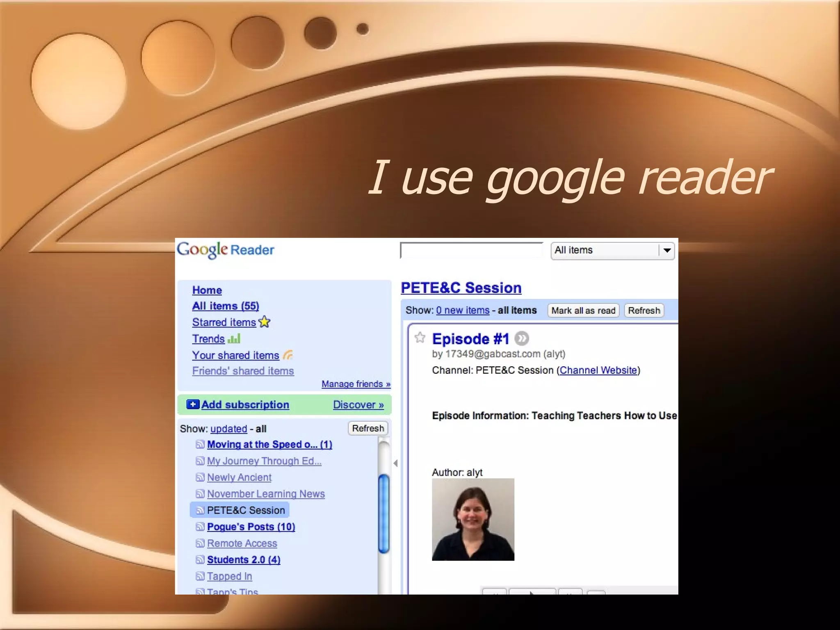This screenshot has width=840, height=630.
Task: Click feed icon beside My Journey Through Ed
Action: click(200, 461)
